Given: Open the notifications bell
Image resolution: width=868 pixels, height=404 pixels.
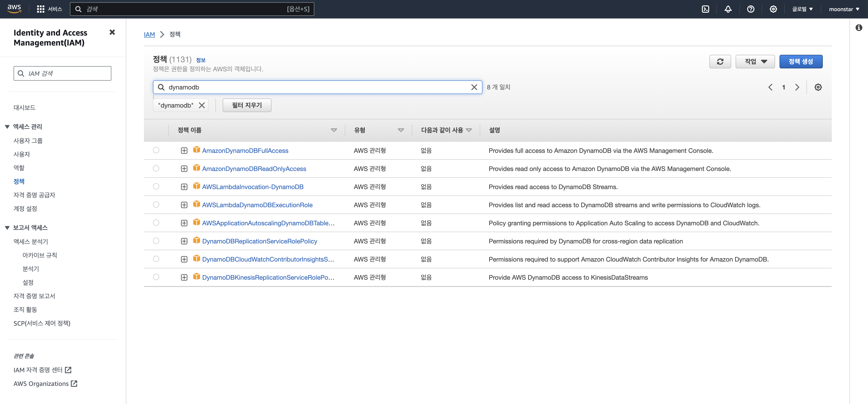Looking at the screenshot, I should 728,9.
